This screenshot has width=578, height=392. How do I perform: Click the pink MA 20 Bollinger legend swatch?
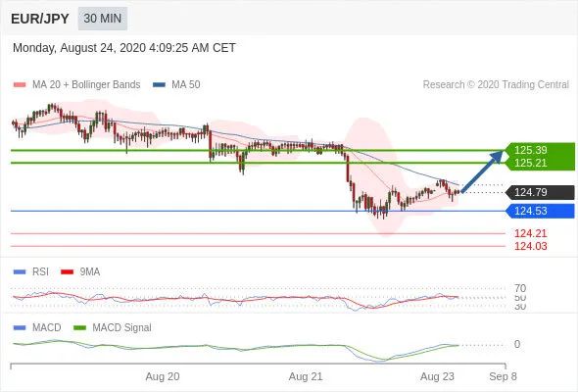[20, 85]
